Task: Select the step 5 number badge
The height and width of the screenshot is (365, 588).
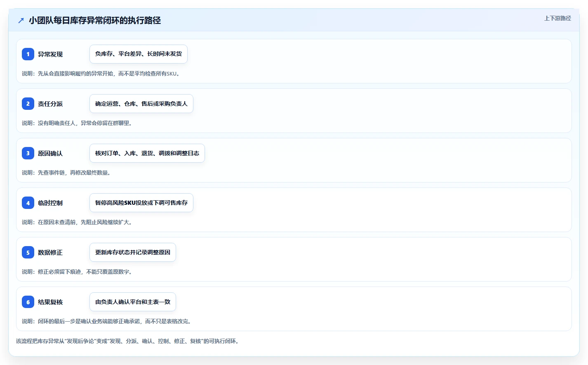Action: pos(28,252)
